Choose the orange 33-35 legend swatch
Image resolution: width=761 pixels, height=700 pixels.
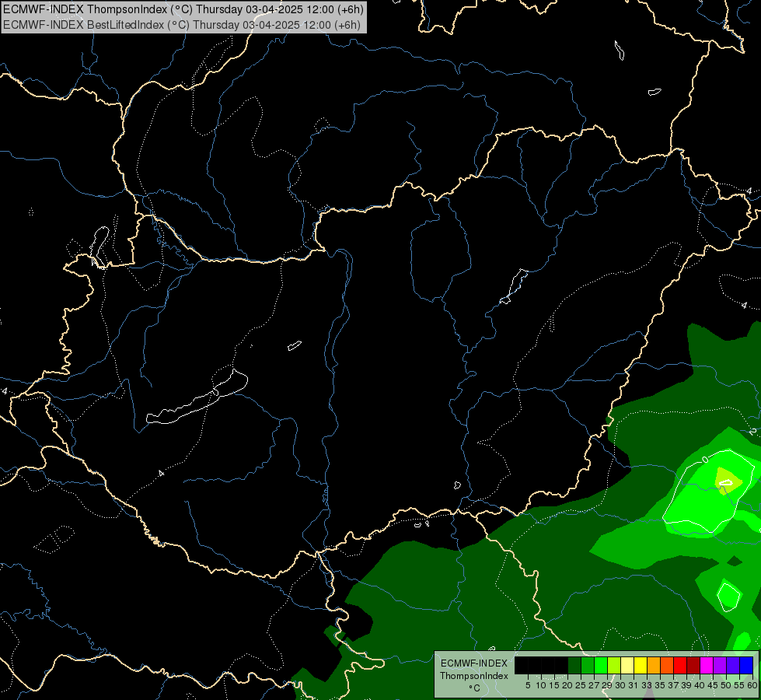click(654, 665)
